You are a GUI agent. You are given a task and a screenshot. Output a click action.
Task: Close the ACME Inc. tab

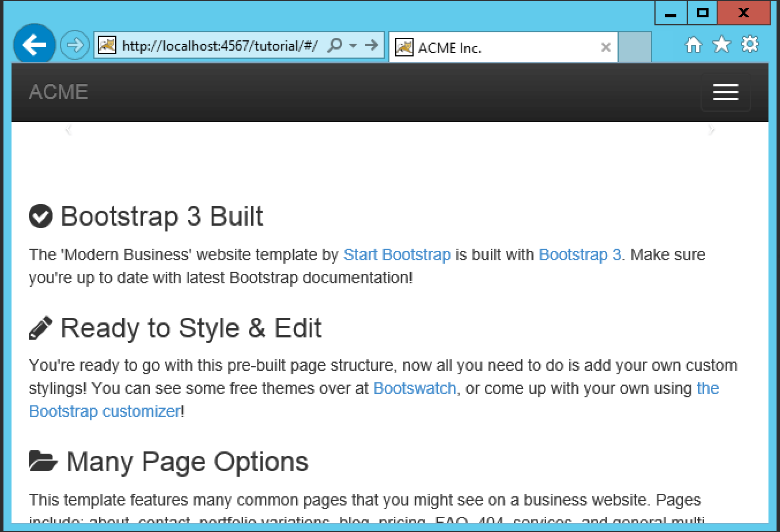(x=605, y=48)
